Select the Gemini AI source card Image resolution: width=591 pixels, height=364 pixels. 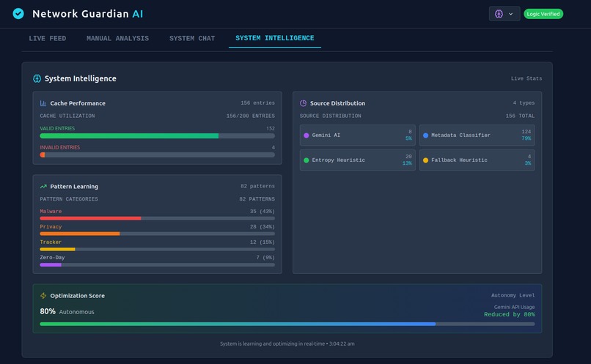358,135
